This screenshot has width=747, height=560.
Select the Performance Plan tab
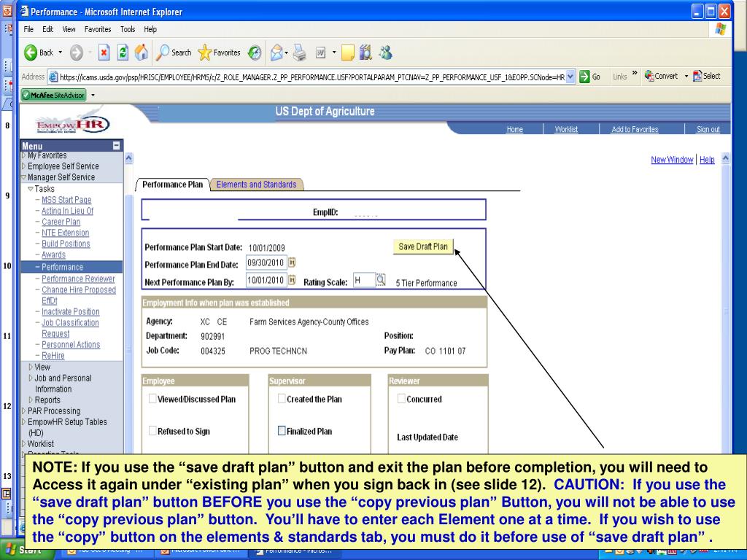click(172, 184)
